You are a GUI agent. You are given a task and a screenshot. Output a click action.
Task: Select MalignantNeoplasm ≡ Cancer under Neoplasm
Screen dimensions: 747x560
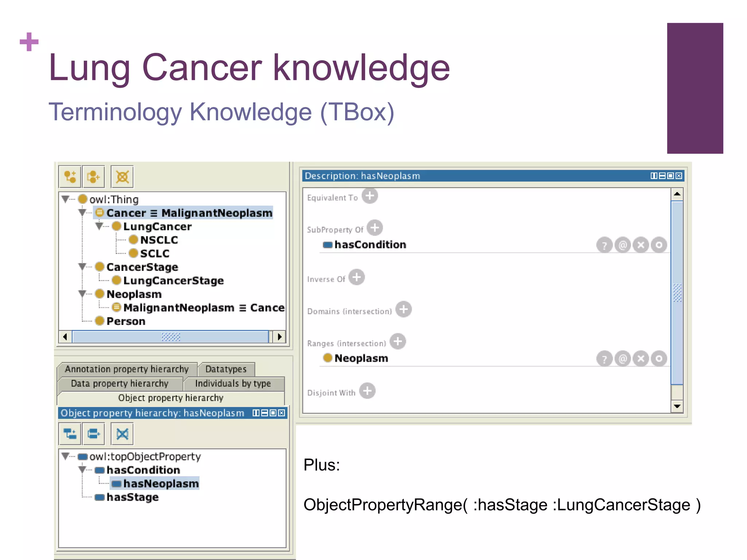tap(198, 307)
